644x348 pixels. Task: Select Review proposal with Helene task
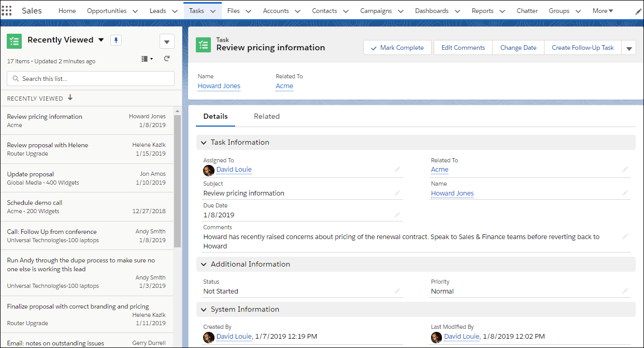point(87,149)
